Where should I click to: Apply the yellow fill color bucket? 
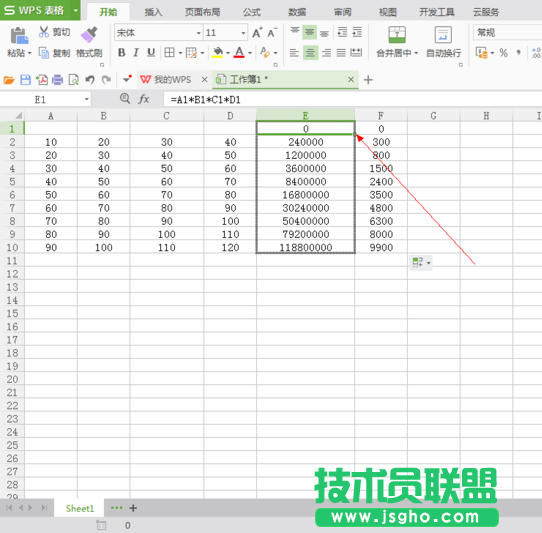coord(217,53)
